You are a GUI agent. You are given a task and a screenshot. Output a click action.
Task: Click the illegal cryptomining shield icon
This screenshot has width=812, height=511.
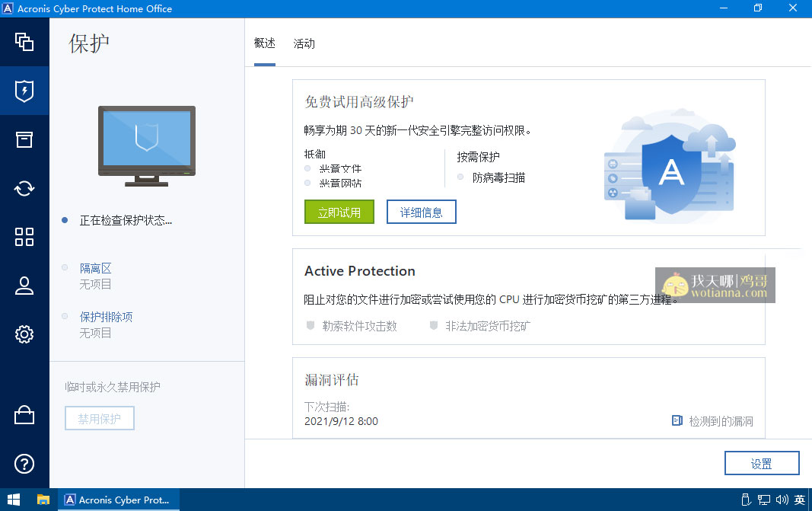(434, 325)
